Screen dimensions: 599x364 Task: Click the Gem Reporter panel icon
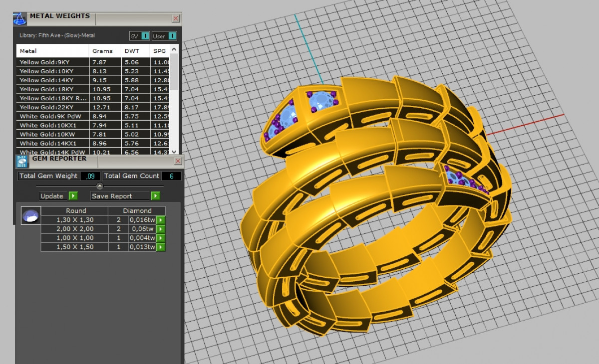22,161
